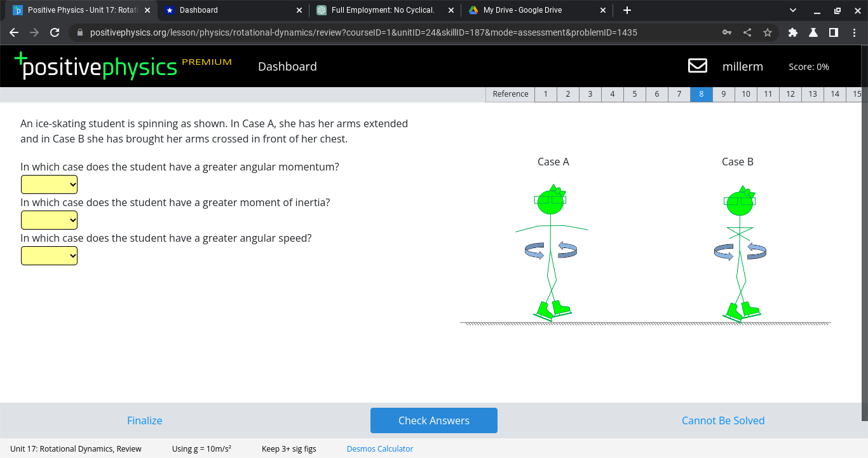Reload the current page
Screen dimensions: 868x458
[x=55, y=32]
